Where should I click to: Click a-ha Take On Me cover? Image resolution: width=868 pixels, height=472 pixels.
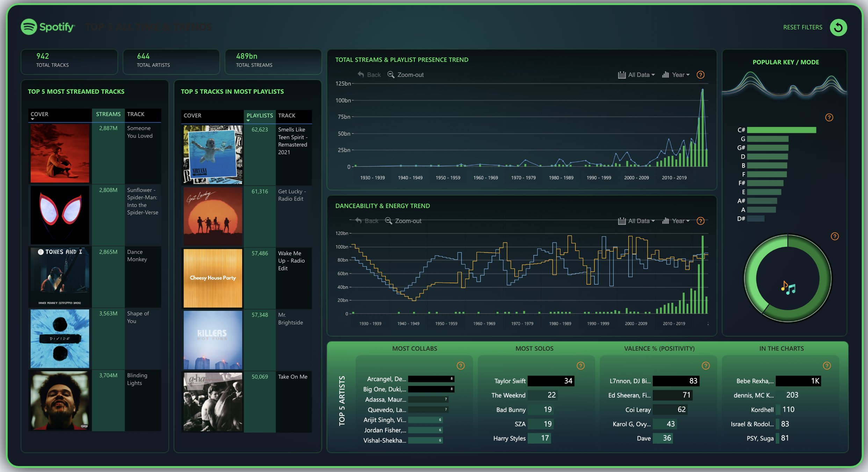pos(213,402)
